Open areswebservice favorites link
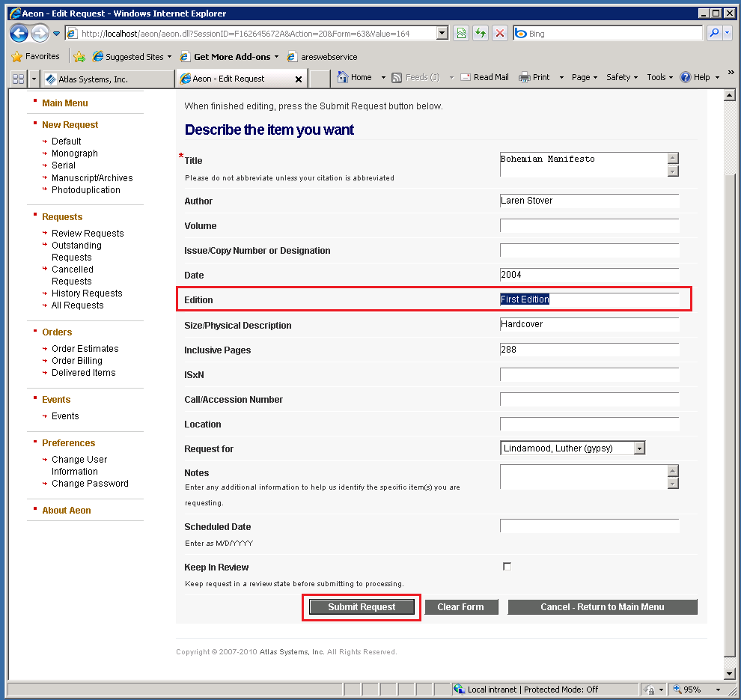 [x=323, y=57]
